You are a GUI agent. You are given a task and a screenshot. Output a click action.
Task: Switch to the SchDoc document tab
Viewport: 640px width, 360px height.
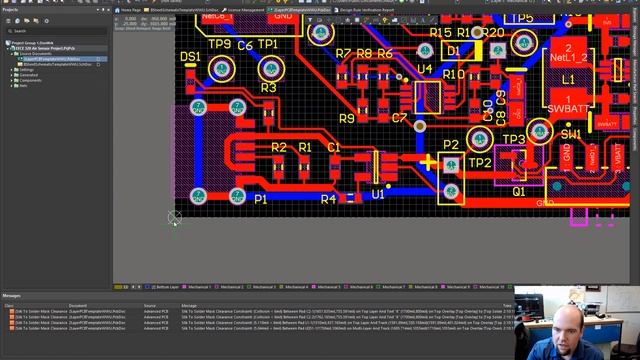click(181, 10)
